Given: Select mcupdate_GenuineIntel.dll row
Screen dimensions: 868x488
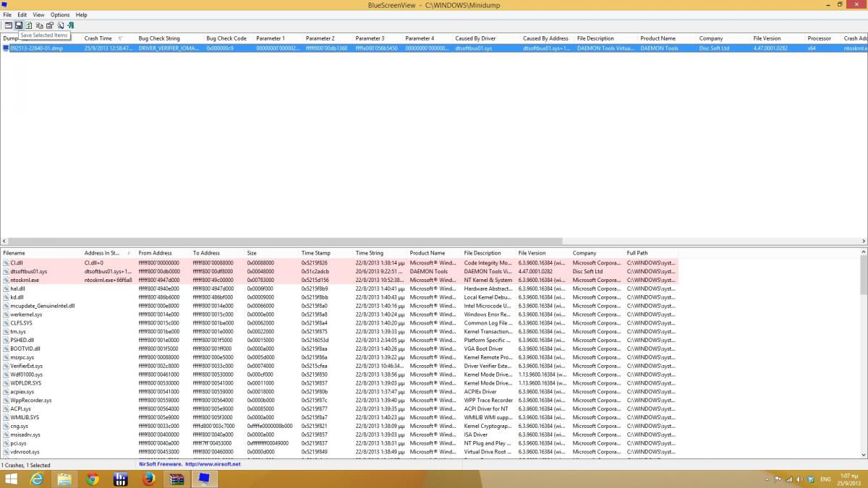Looking at the screenshot, I should tap(340, 306).
